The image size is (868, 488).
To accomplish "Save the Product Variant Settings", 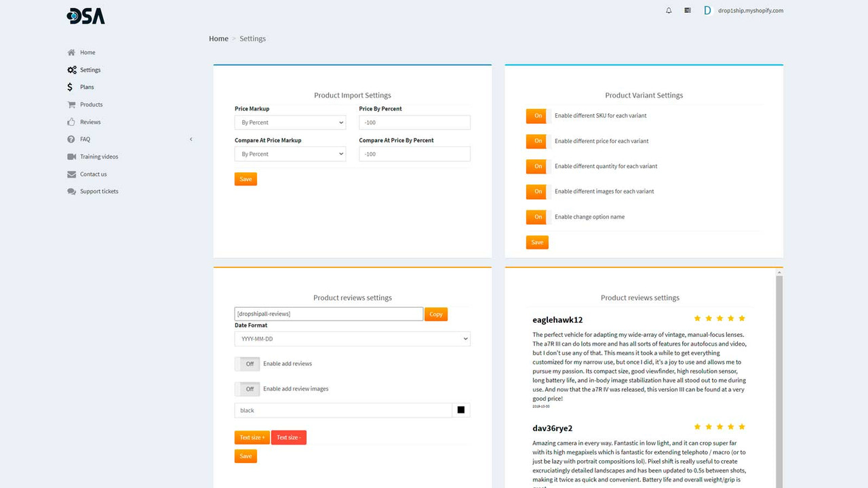I will 537,242.
